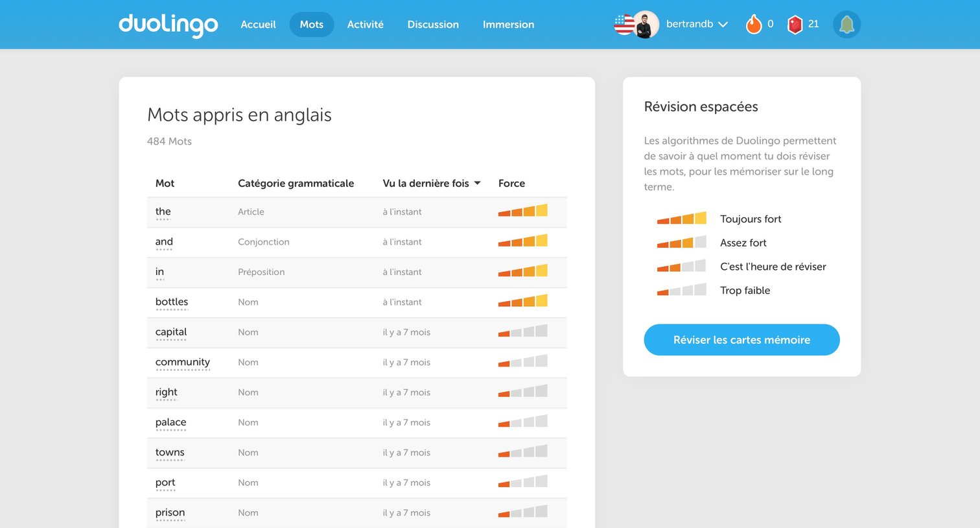980x528 pixels.
Task: Open the word "community"
Action: tap(183, 362)
